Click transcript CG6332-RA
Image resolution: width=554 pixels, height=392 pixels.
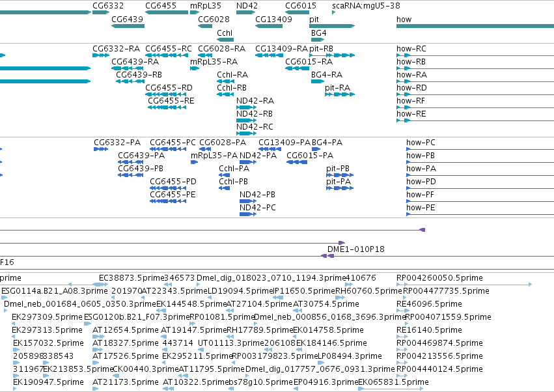(x=117, y=48)
